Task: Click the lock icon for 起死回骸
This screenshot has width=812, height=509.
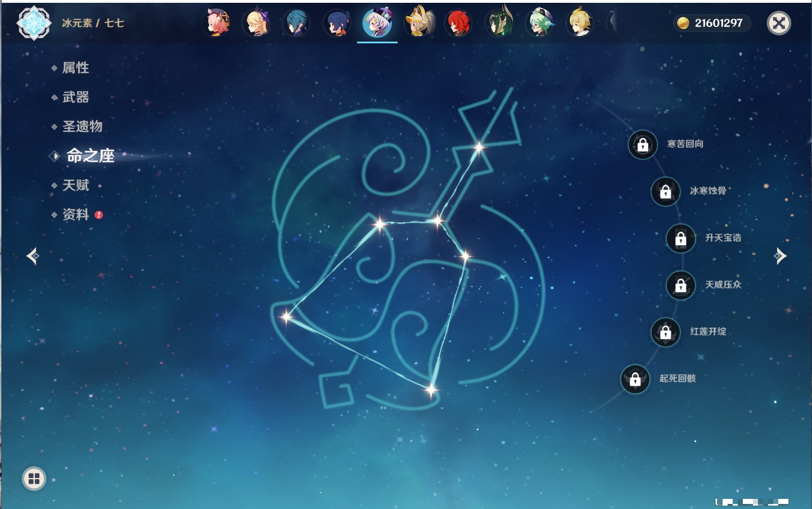Action: (x=635, y=379)
